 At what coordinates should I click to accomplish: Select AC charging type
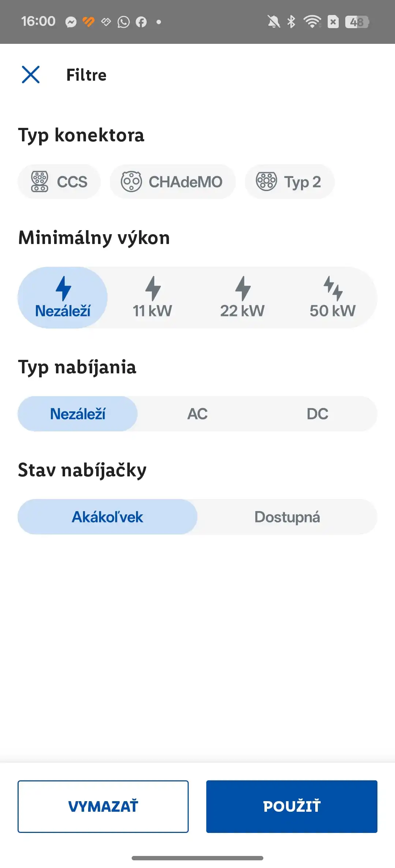(197, 414)
